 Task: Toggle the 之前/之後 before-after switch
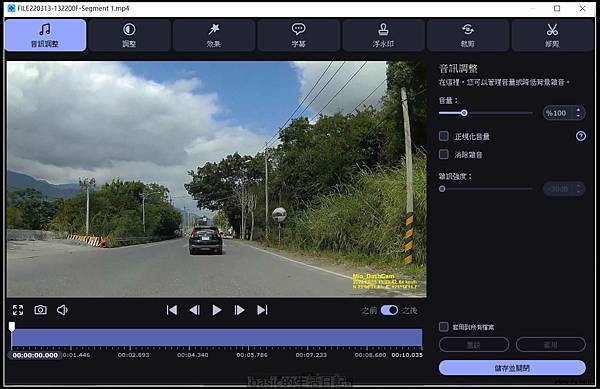[x=390, y=310]
